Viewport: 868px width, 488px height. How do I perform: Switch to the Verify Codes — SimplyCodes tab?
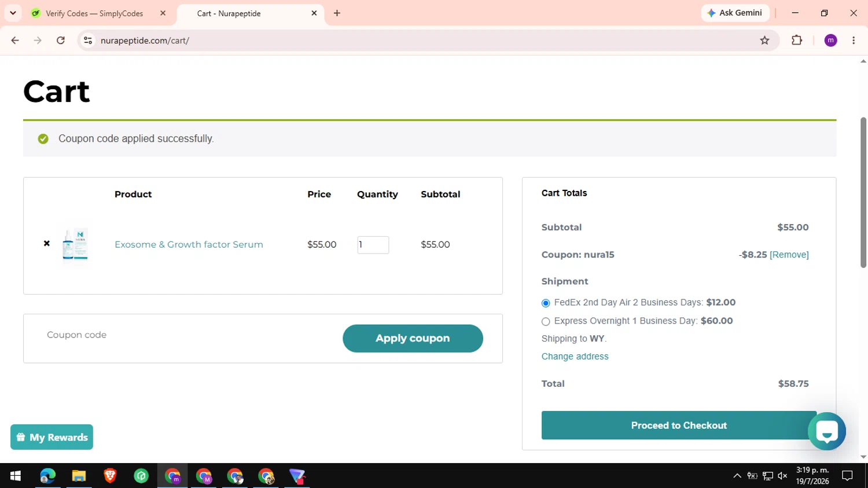[x=94, y=13]
